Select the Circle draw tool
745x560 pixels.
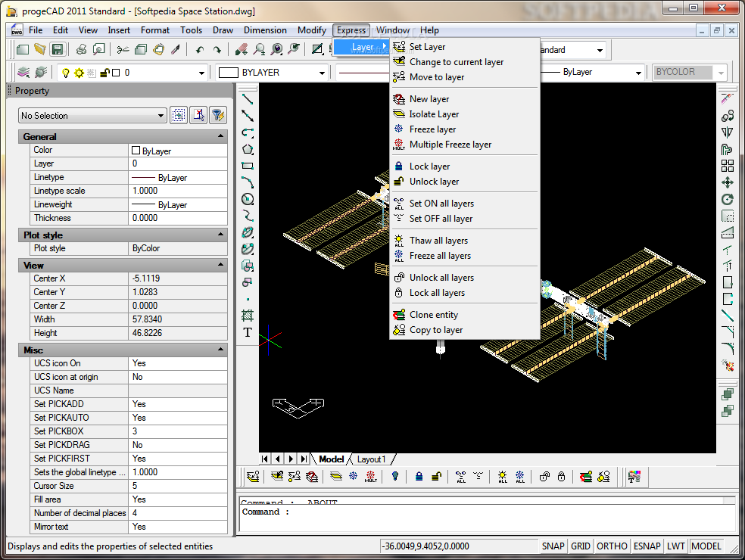click(x=248, y=199)
